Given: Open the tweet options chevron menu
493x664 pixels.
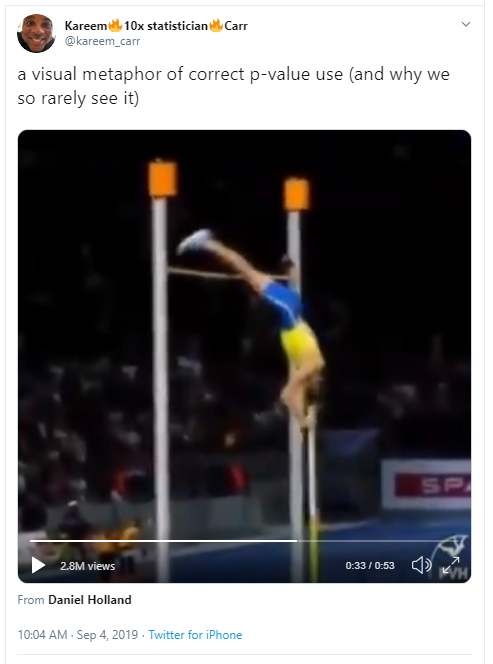Looking at the screenshot, I should point(466,24).
